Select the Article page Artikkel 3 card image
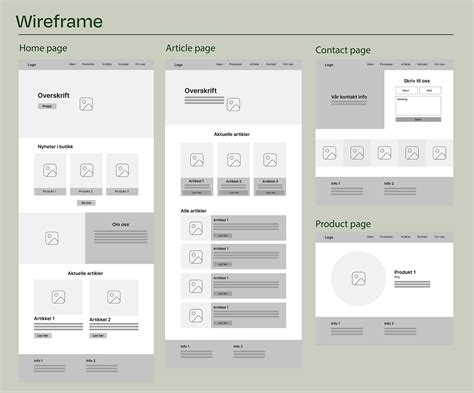The height and width of the screenshot is (393, 474). coord(270,160)
